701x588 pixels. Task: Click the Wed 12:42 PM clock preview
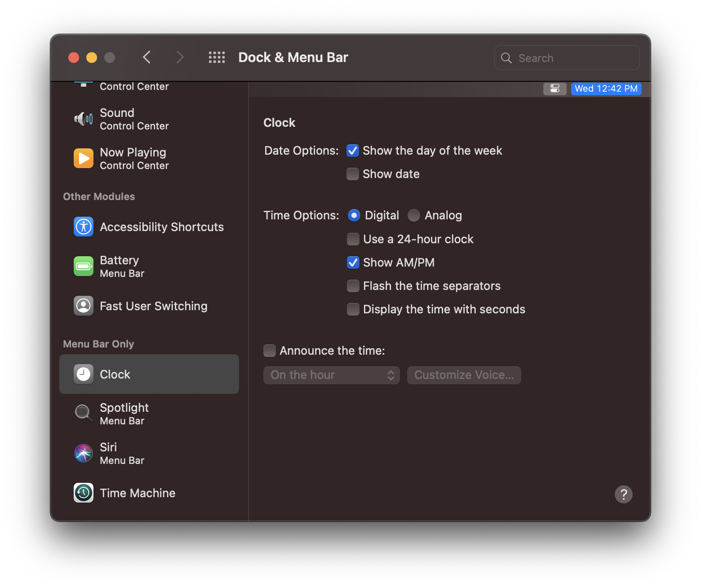pos(606,89)
